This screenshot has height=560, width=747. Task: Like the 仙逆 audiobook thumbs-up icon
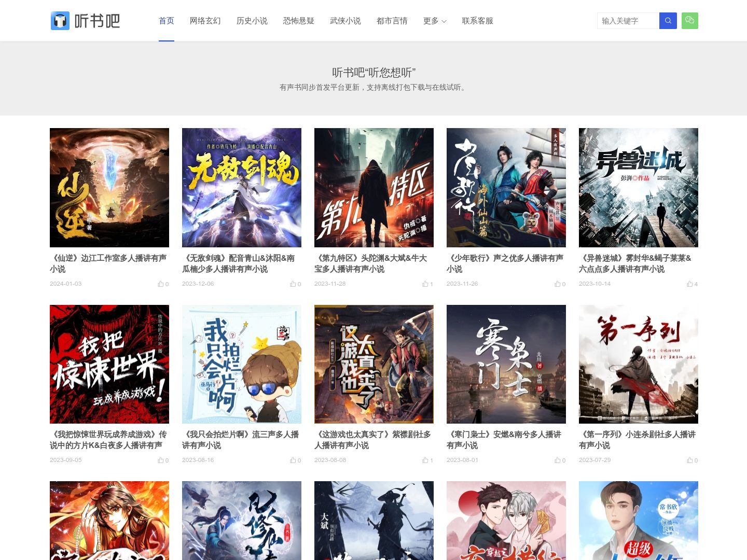(x=161, y=284)
